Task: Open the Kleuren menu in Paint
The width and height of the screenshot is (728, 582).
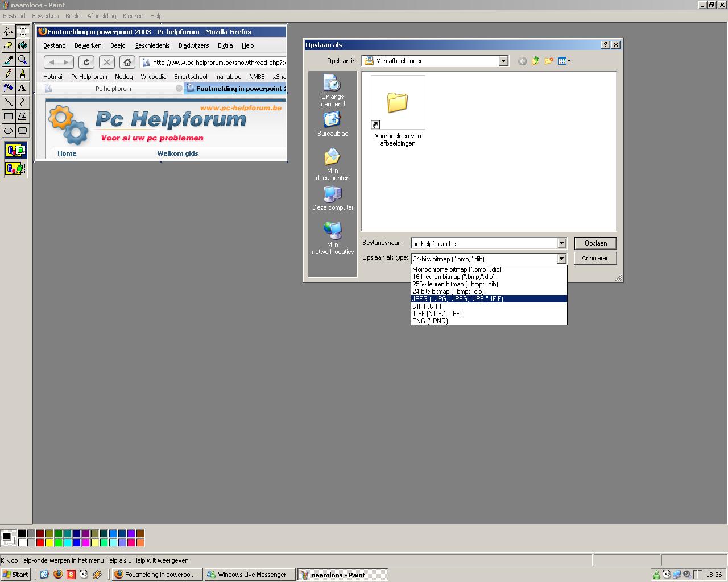Action: coord(133,16)
